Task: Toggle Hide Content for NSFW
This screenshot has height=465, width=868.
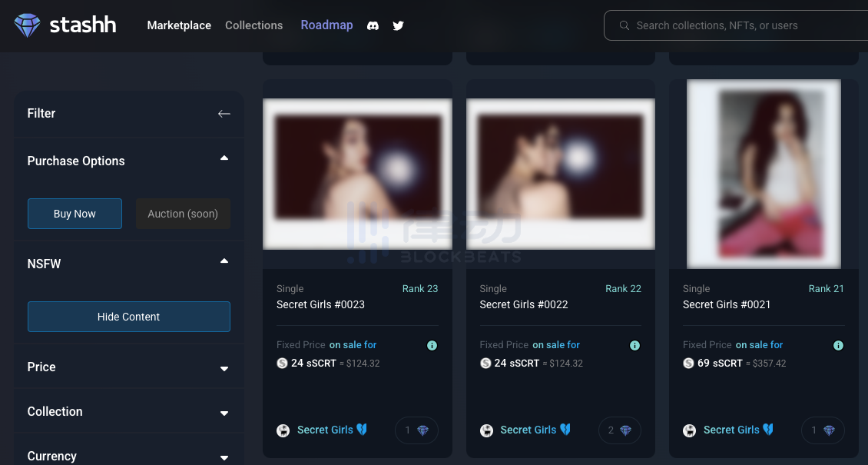Action: [128, 317]
